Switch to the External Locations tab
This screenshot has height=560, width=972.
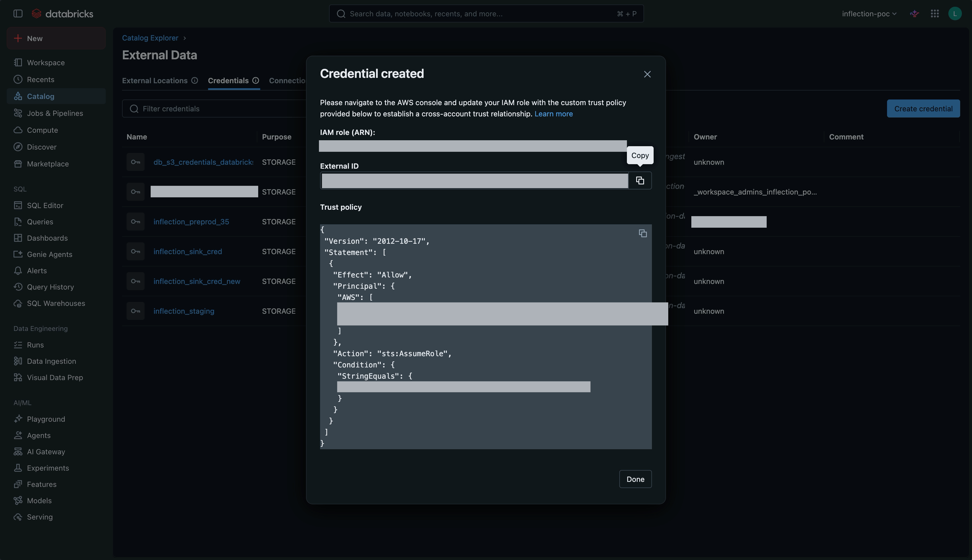tap(155, 81)
